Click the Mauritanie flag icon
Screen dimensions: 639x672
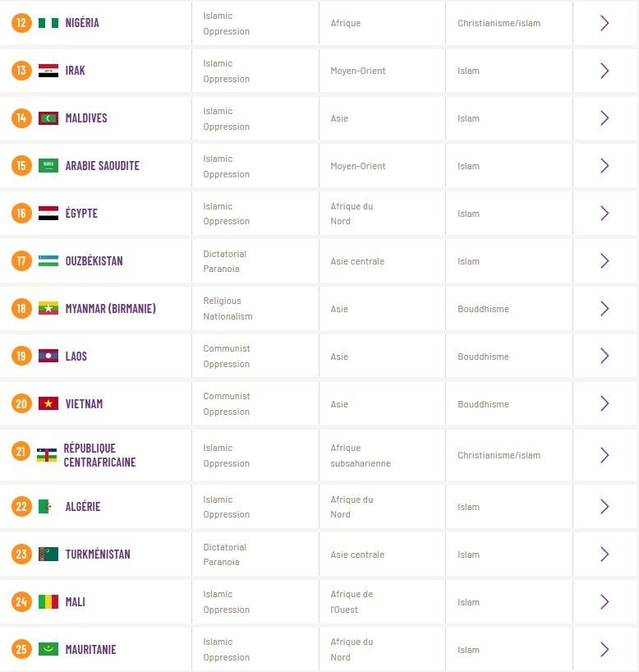coord(48,649)
